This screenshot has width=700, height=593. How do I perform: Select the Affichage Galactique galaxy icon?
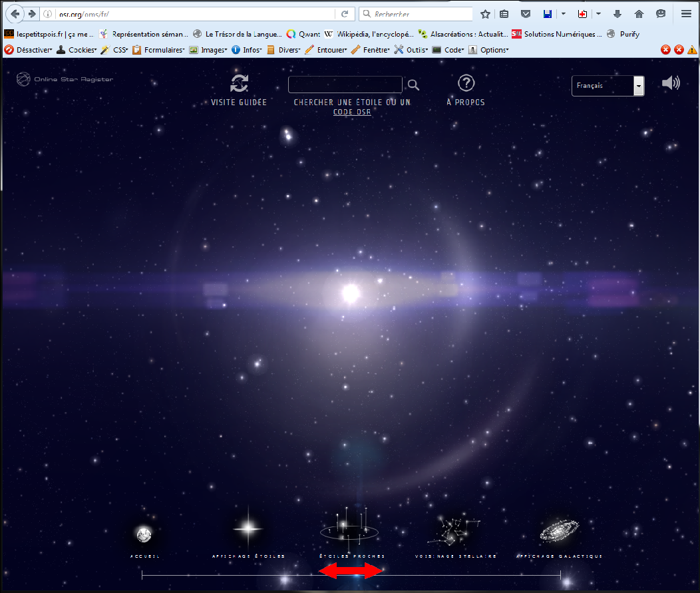click(559, 530)
